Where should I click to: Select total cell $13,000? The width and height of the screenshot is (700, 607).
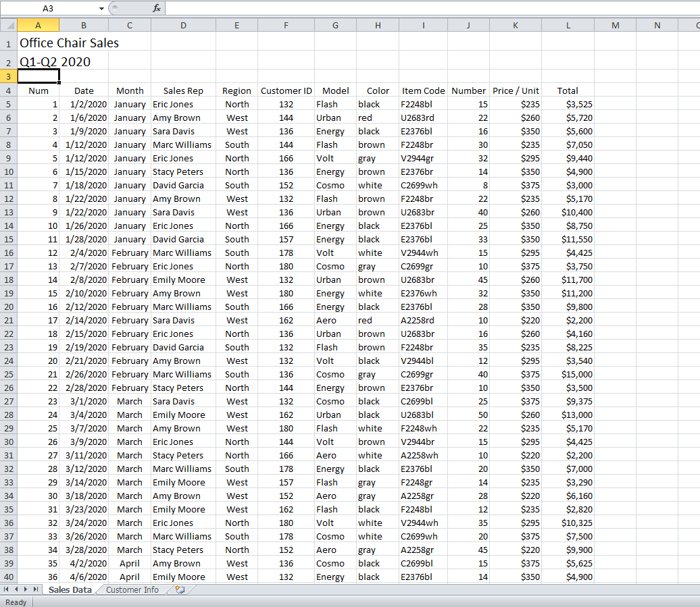(x=568, y=415)
